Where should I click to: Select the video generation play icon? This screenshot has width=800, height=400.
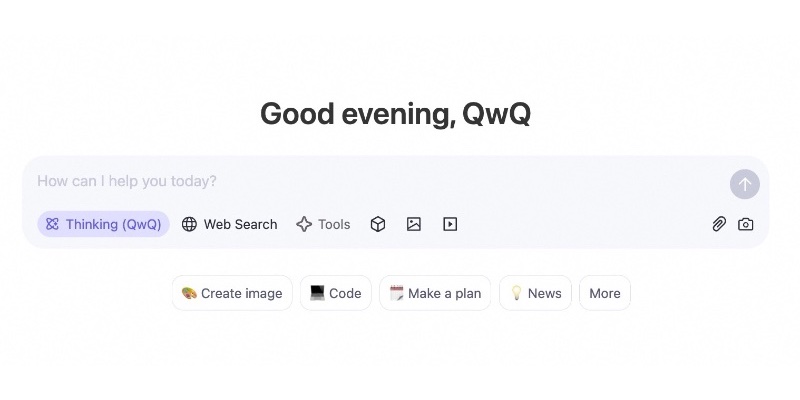[450, 224]
